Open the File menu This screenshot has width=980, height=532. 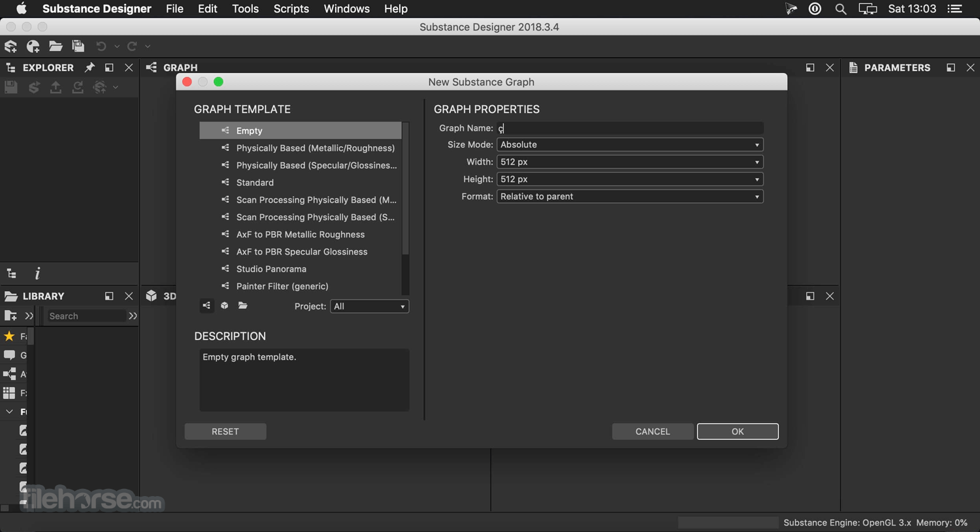click(174, 8)
